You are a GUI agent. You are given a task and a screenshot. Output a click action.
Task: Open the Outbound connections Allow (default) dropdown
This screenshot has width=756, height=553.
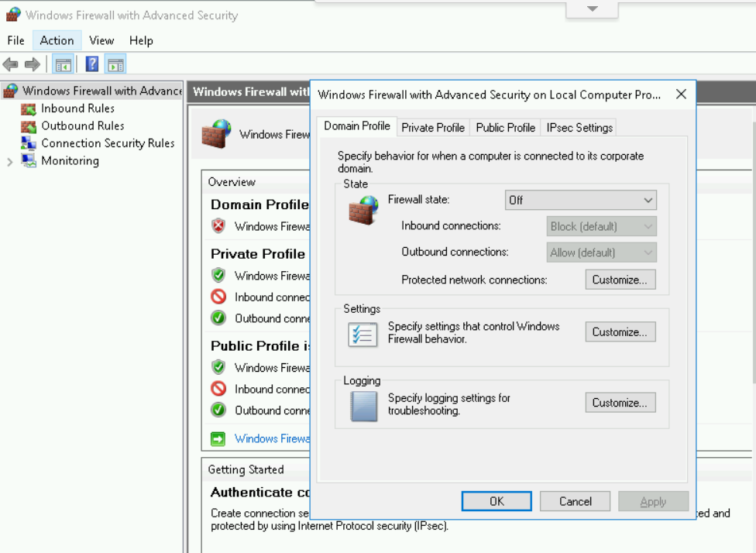(x=601, y=252)
